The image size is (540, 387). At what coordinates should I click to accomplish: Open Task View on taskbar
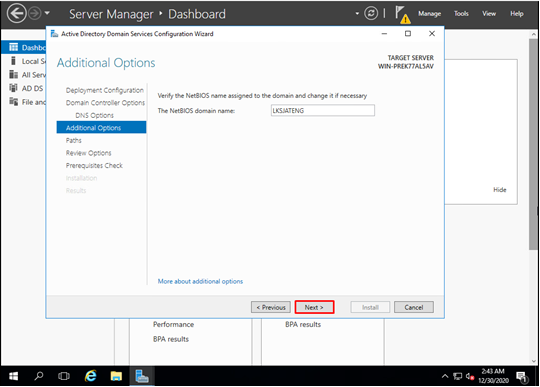coord(64,376)
